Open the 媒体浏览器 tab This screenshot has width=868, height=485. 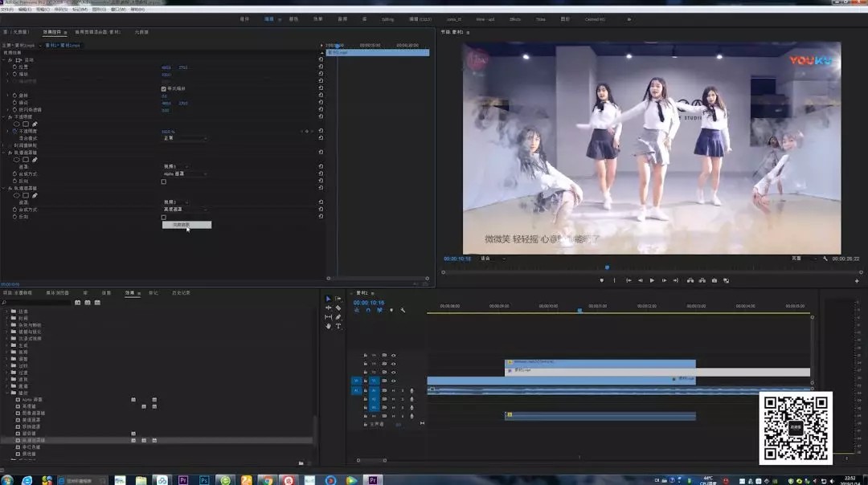pos(58,292)
